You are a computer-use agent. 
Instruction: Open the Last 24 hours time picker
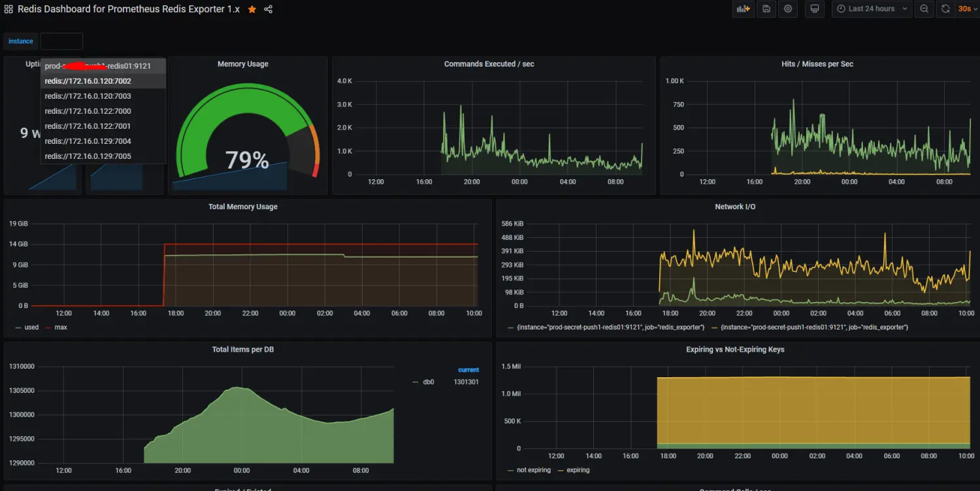pos(872,8)
